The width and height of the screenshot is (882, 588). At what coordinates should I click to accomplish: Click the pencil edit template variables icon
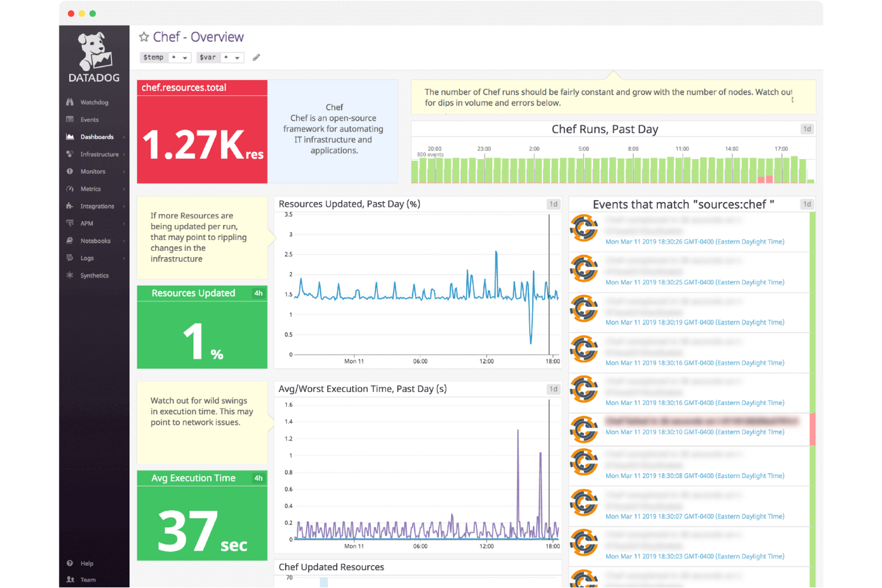256,58
